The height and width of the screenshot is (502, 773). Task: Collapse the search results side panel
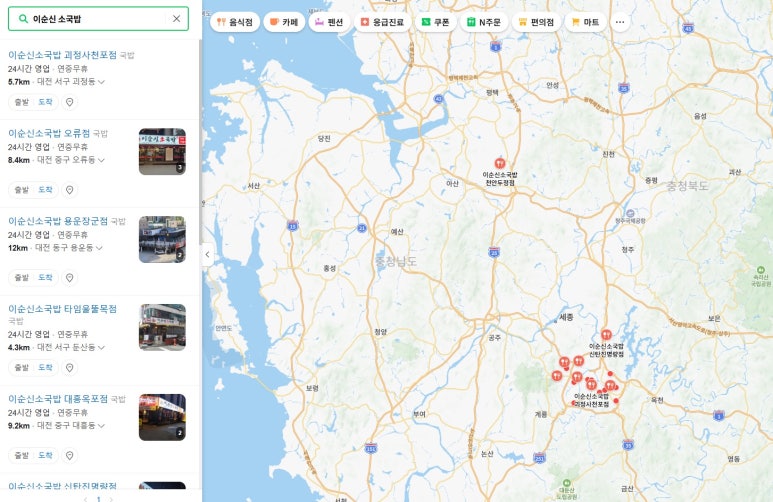point(208,254)
